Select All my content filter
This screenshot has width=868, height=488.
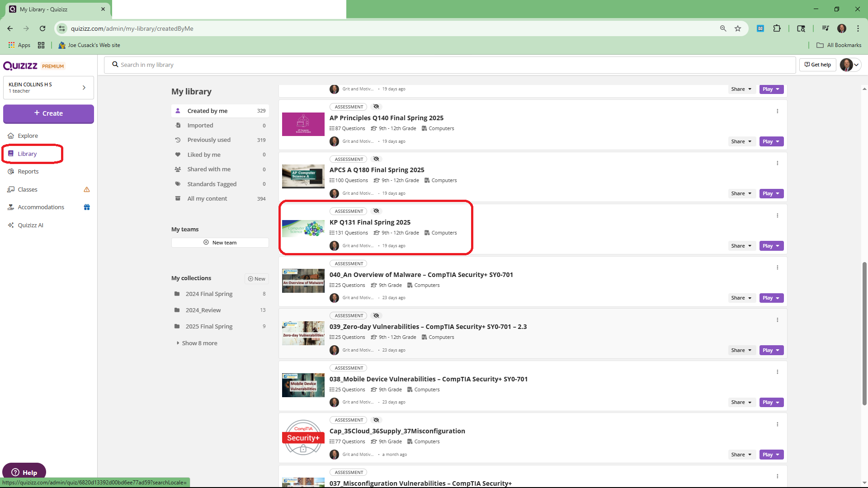[x=207, y=198]
